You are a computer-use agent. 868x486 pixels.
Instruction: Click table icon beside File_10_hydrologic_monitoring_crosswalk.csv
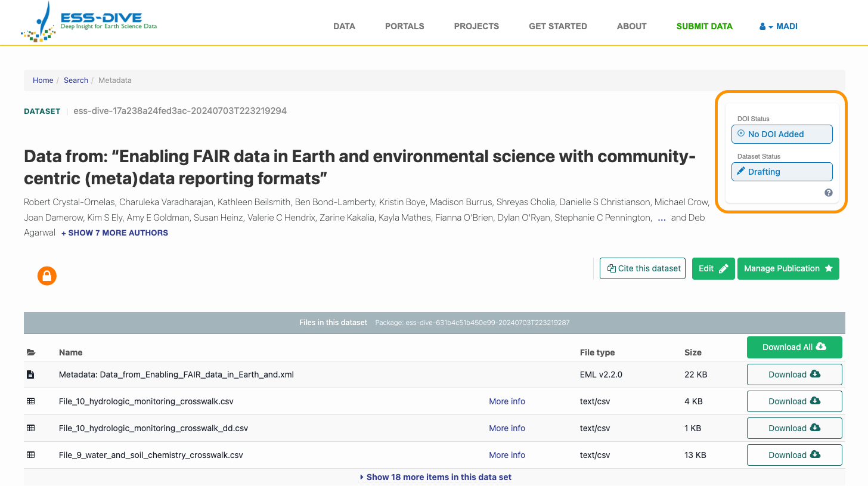31,401
